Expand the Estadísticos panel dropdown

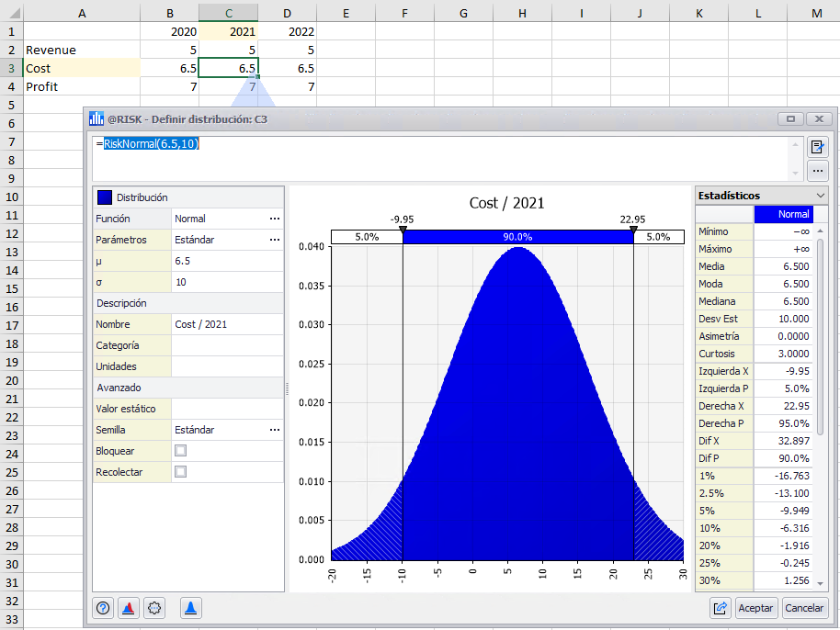pos(820,196)
